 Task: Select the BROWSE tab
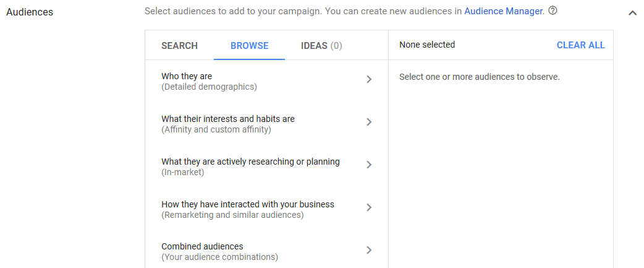249,46
